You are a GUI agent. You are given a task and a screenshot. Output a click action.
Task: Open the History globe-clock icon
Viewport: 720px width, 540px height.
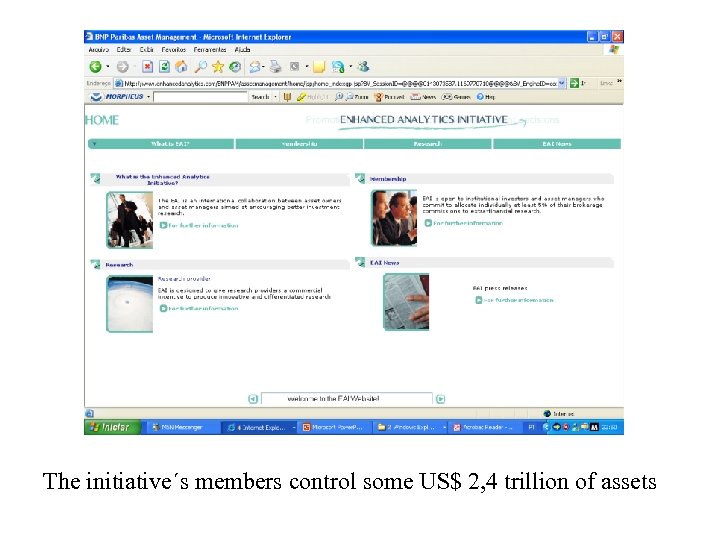coord(235,67)
